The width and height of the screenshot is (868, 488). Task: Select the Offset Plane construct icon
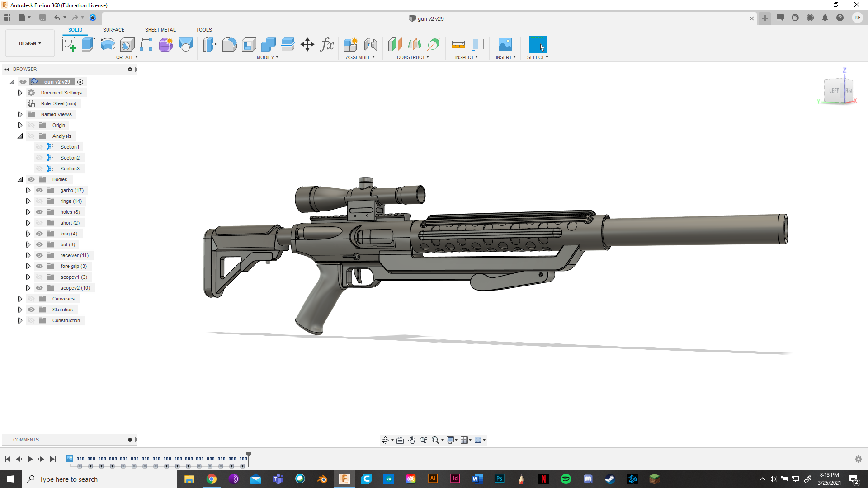pyautogui.click(x=395, y=44)
